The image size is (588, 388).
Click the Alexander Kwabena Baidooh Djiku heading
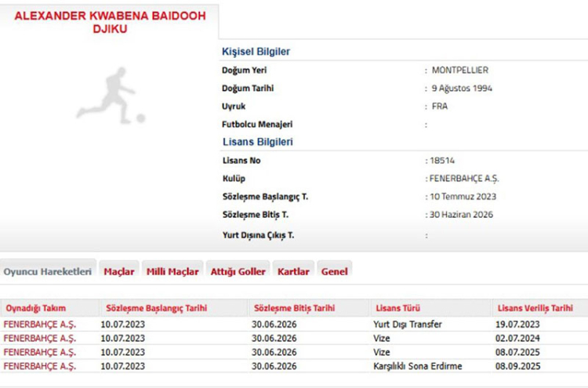tap(110, 21)
